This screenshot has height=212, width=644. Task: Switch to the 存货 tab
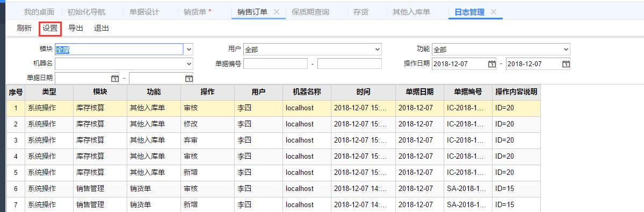360,12
